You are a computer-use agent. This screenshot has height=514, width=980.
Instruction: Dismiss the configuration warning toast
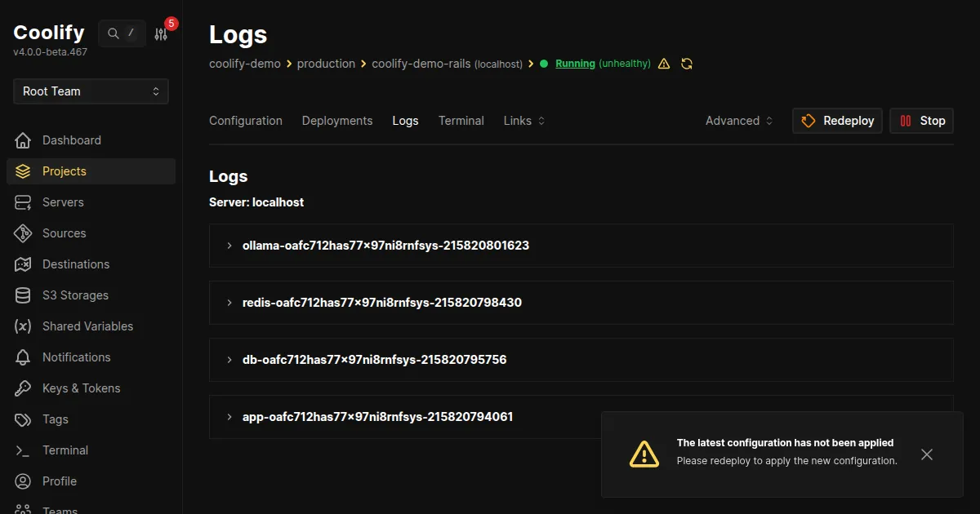pyautogui.click(x=926, y=454)
